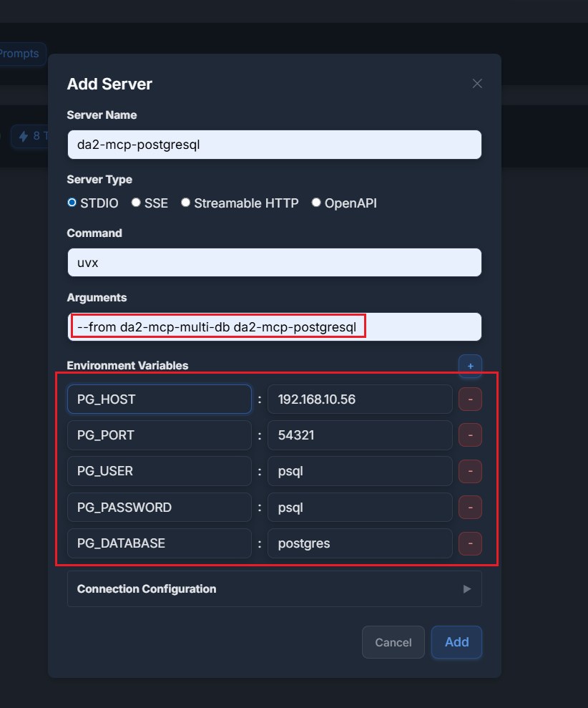This screenshot has height=708, width=588.
Task: Expand the Connection Configuration section
Action: click(x=274, y=589)
